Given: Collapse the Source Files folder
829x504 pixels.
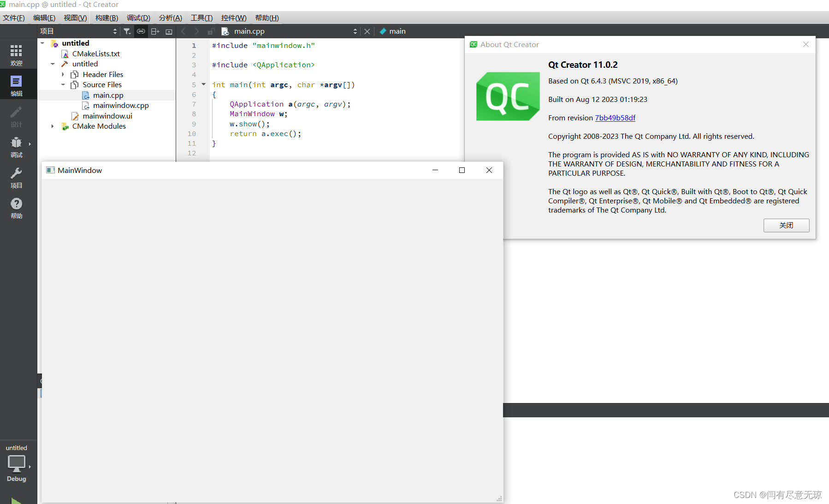Looking at the screenshot, I should point(63,85).
